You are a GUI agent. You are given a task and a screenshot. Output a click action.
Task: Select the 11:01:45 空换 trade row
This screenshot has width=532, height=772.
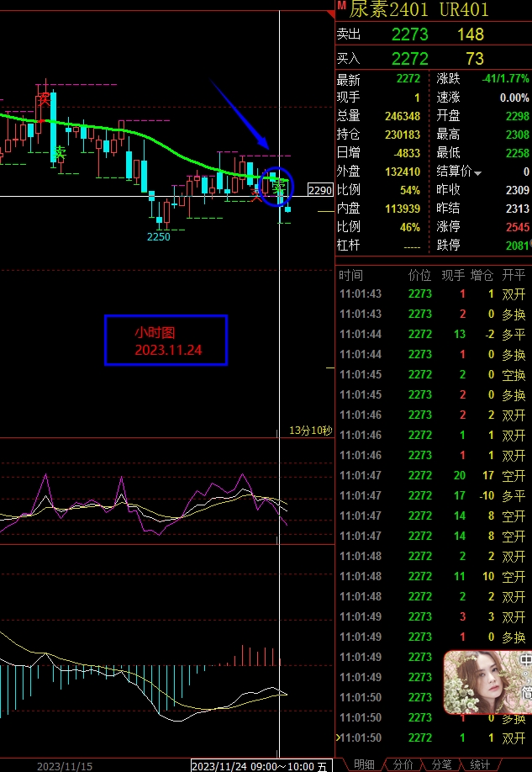[x=434, y=375]
